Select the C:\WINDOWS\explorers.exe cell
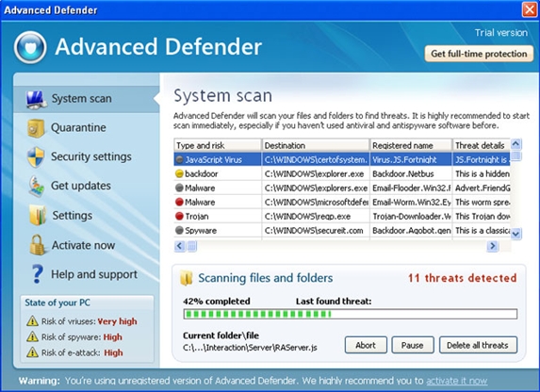 click(316, 188)
